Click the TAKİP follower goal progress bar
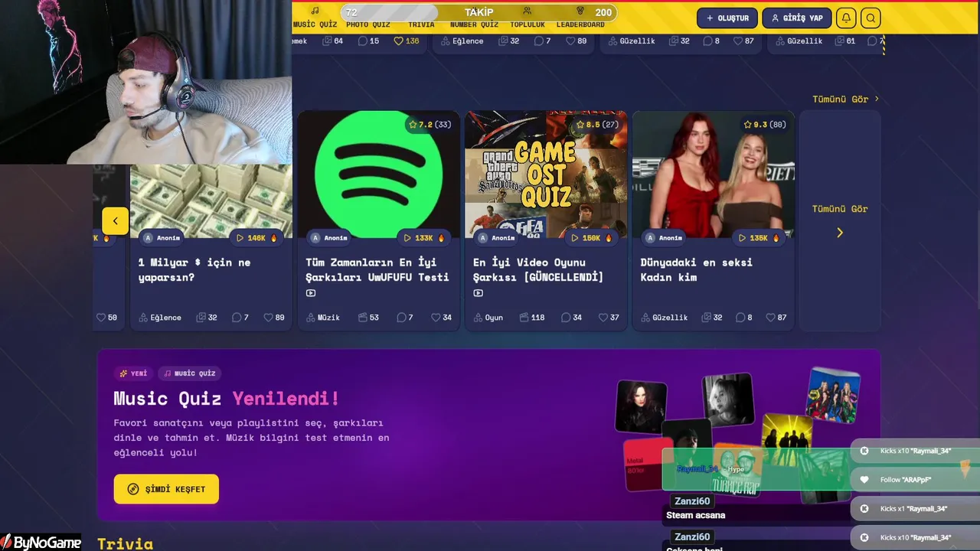Image resolution: width=980 pixels, height=551 pixels. 479,12
